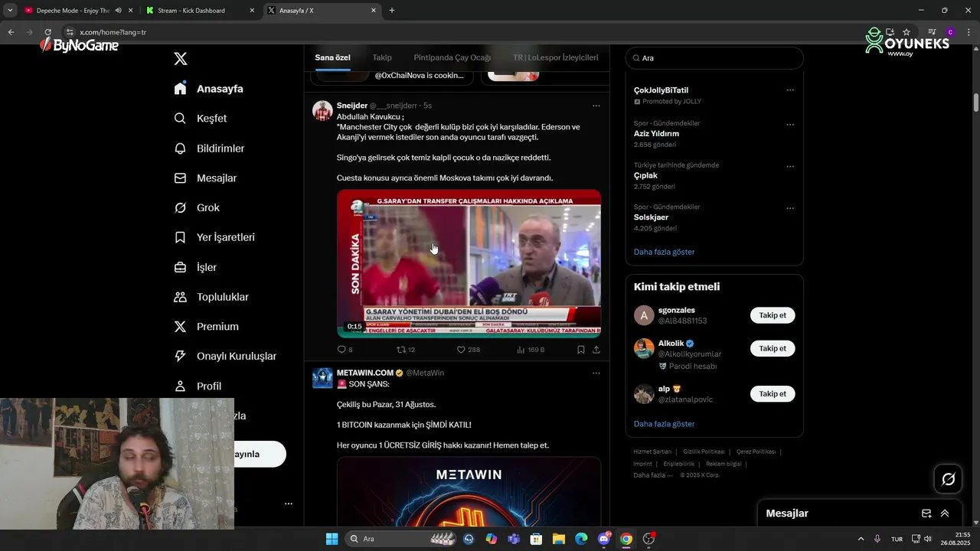The image size is (980, 551).
Task: Open more options on Sneijder post
Action: tap(596, 106)
